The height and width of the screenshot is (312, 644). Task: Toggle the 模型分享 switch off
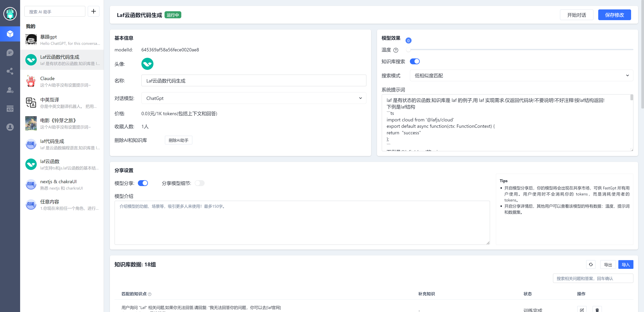[x=143, y=183]
